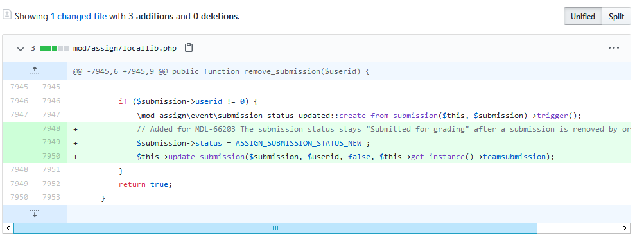Collapse the mod/assign/locallib.php file diff
644x240 pixels.
(x=20, y=48)
